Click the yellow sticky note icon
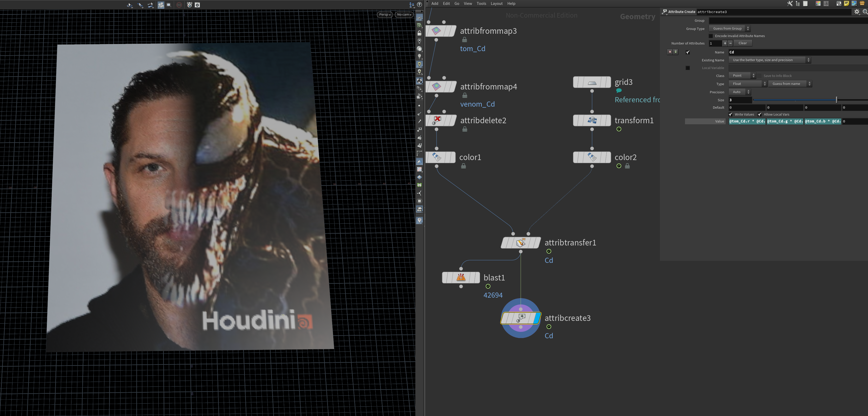The width and height of the screenshot is (868, 416). 847,3
